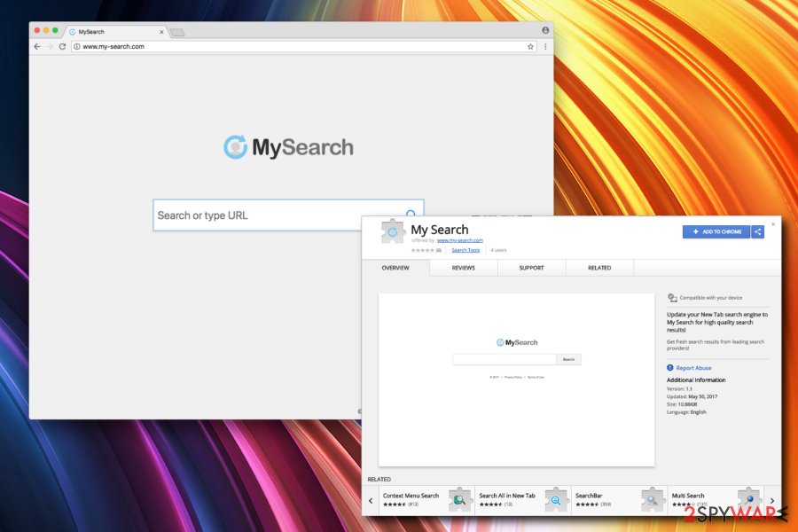Click the star rating of My Search extension
Image resolution: width=798 pixels, height=532 pixels.
click(422, 250)
